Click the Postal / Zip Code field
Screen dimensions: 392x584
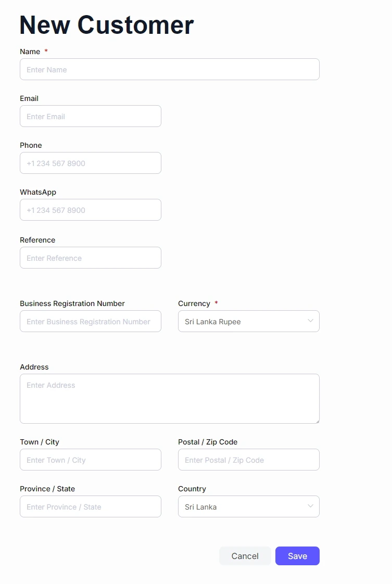248,460
